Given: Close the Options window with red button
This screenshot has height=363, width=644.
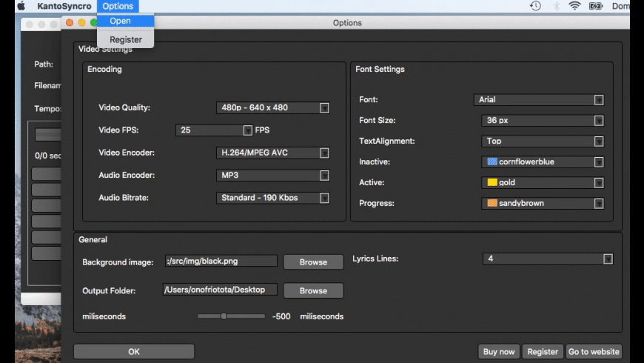Looking at the screenshot, I should coord(70,23).
